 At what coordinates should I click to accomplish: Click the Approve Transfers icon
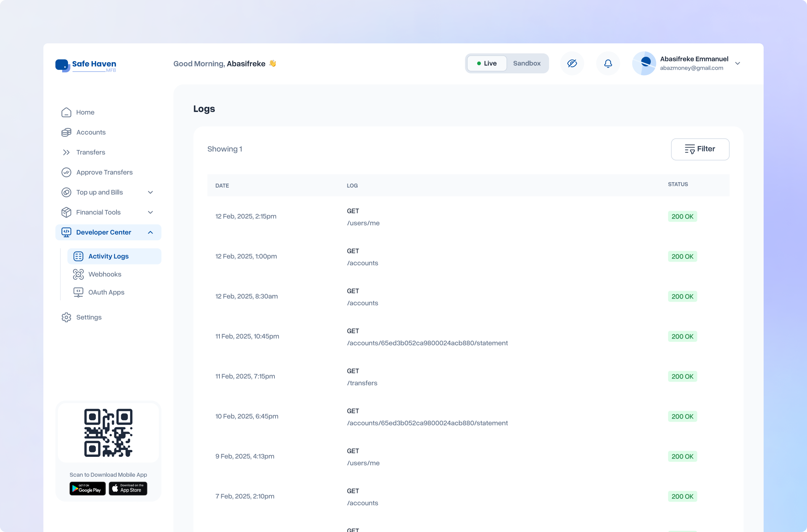point(67,172)
